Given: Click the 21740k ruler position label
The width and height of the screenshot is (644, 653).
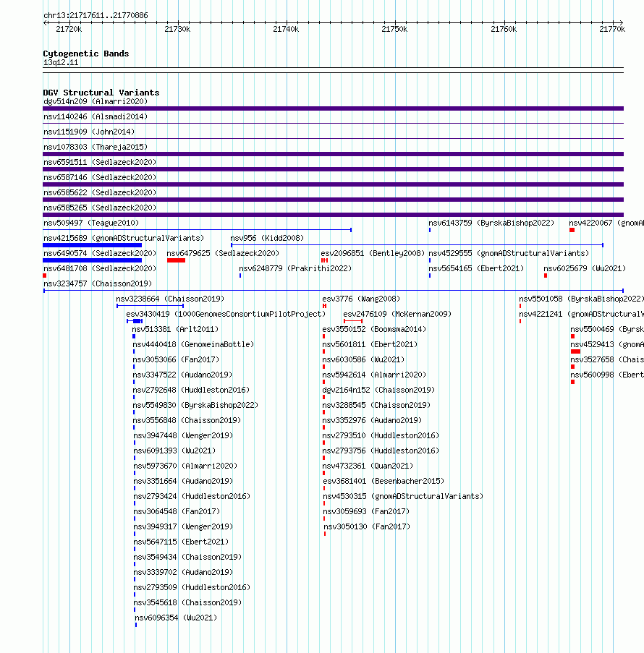Looking at the screenshot, I should [286, 29].
